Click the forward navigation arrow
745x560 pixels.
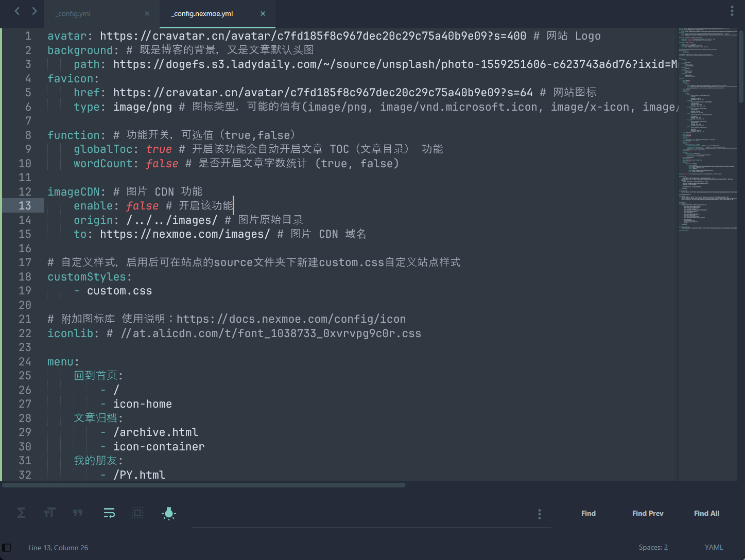coord(34,11)
